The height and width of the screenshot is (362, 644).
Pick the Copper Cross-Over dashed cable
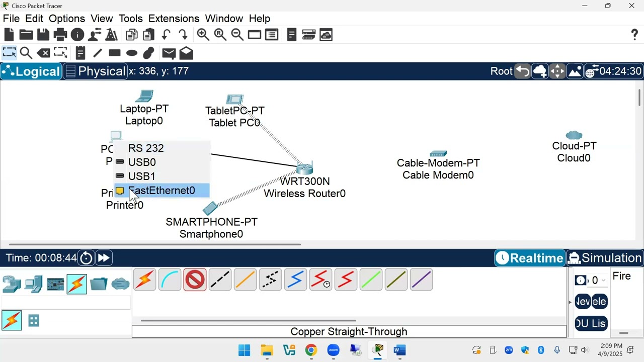click(220, 280)
